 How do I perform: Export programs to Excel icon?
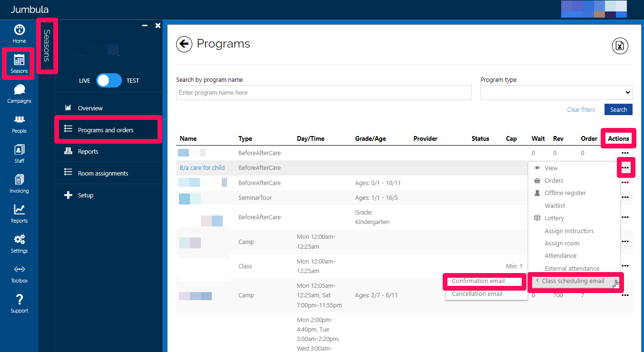pyautogui.click(x=620, y=46)
